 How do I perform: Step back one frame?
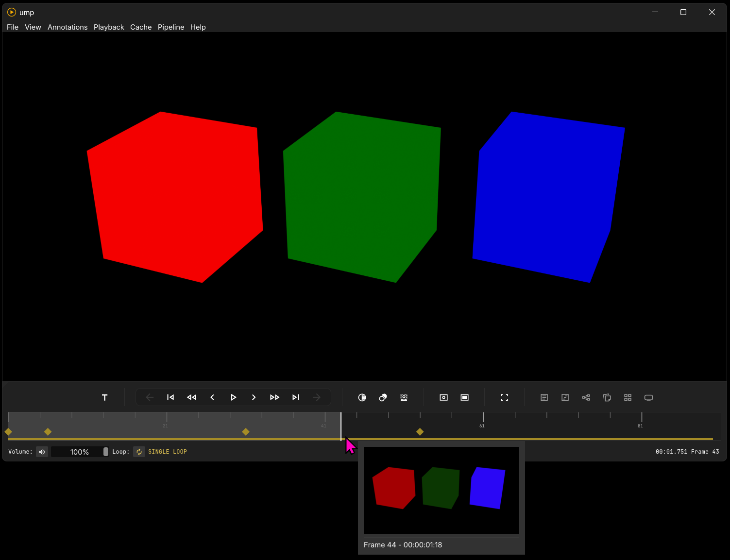(212, 397)
